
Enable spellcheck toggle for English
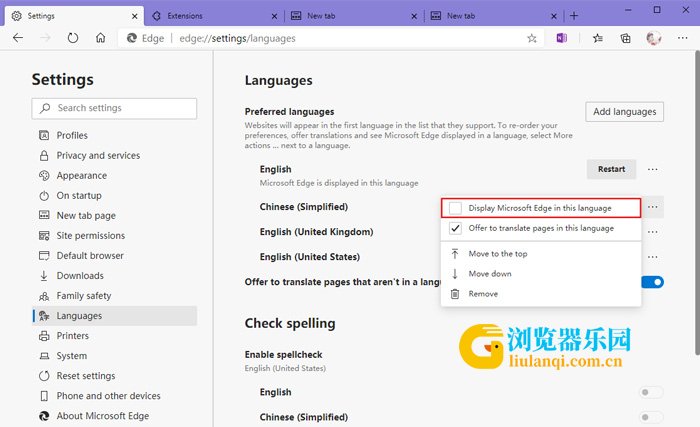coord(651,392)
